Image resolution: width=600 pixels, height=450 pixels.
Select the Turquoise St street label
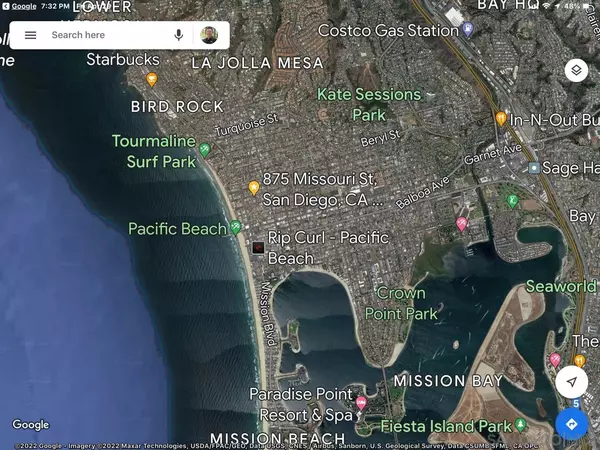246,125
